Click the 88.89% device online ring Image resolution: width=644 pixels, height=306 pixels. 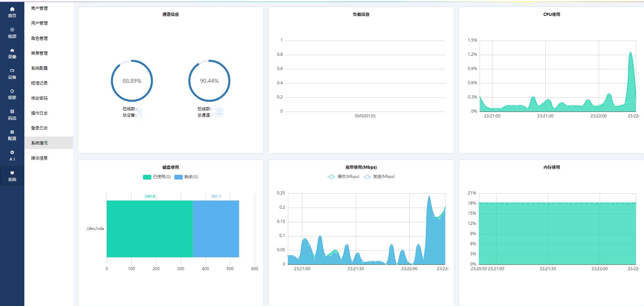[132, 81]
